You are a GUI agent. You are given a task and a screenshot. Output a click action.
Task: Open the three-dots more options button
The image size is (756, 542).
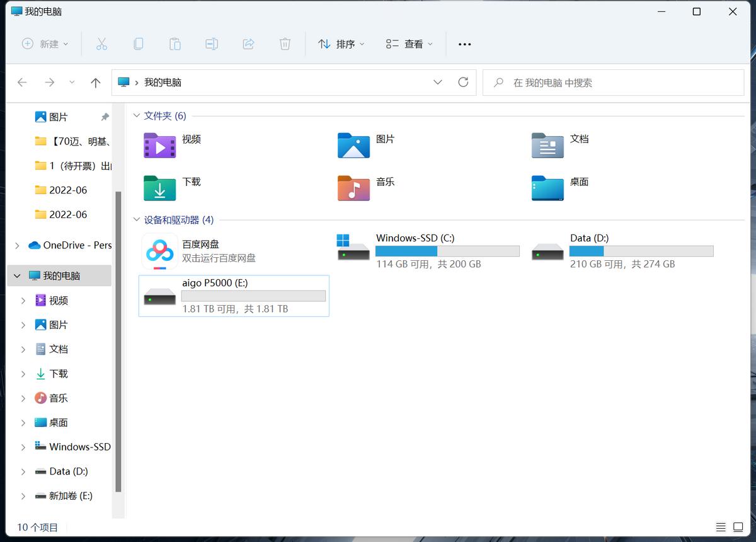(x=464, y=44)
